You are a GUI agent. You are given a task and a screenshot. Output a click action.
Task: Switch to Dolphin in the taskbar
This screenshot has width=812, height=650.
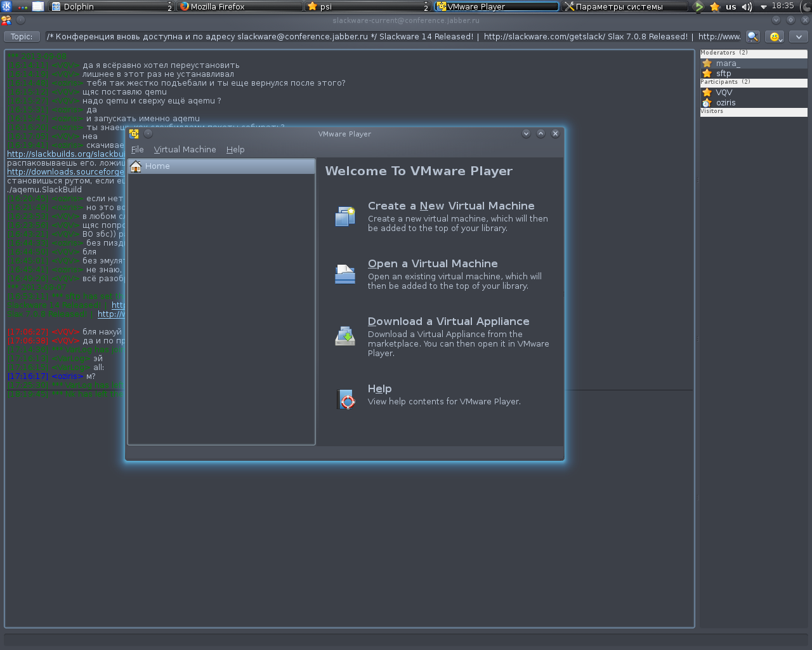111,6
